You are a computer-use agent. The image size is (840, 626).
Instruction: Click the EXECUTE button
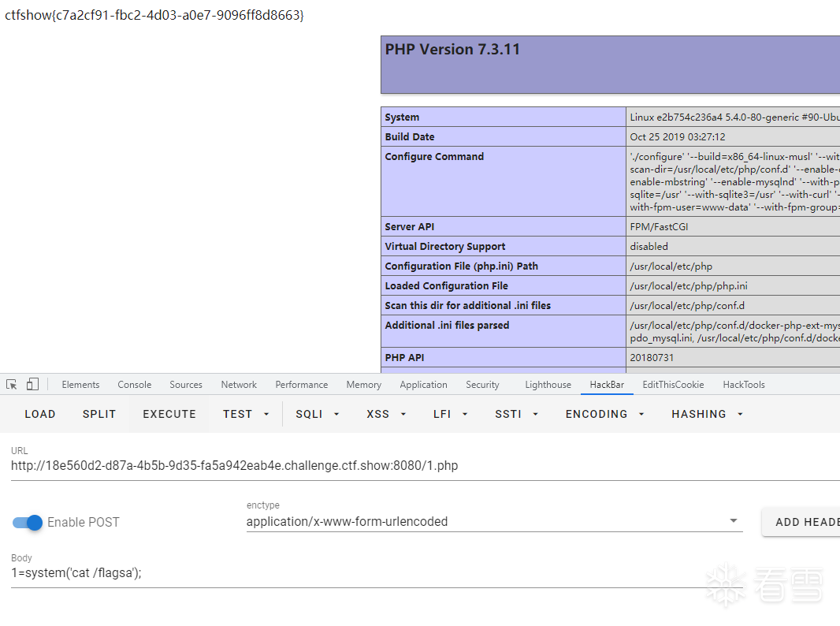169,414
